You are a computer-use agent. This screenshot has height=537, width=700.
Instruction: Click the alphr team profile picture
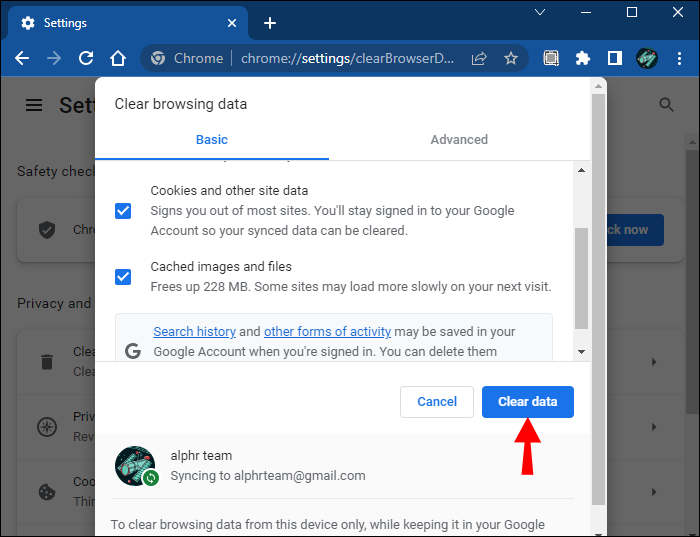136,466
